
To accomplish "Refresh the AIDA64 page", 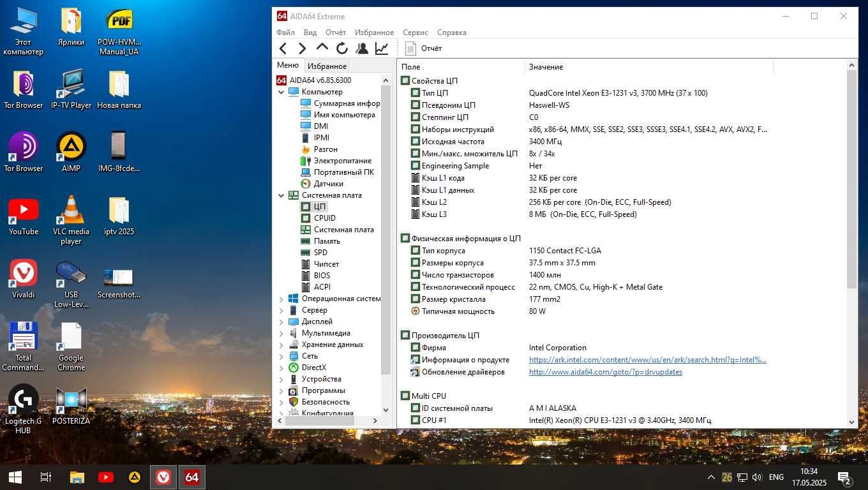I will 342,48.
